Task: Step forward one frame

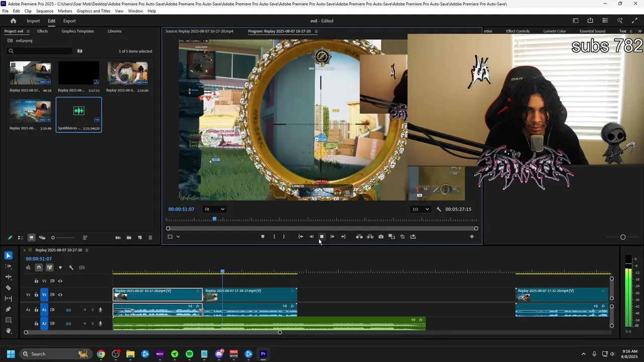Action: point(333,237)
